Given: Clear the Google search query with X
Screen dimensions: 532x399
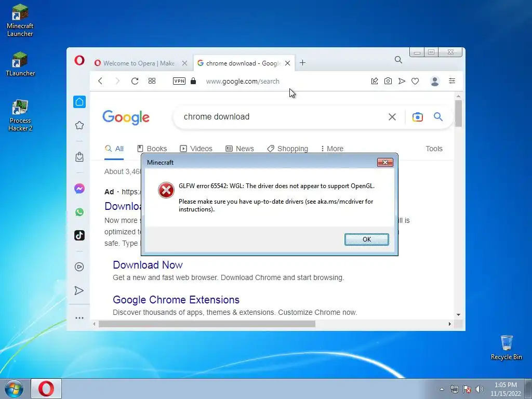Looking at the screenshot, I should [392, 117].
